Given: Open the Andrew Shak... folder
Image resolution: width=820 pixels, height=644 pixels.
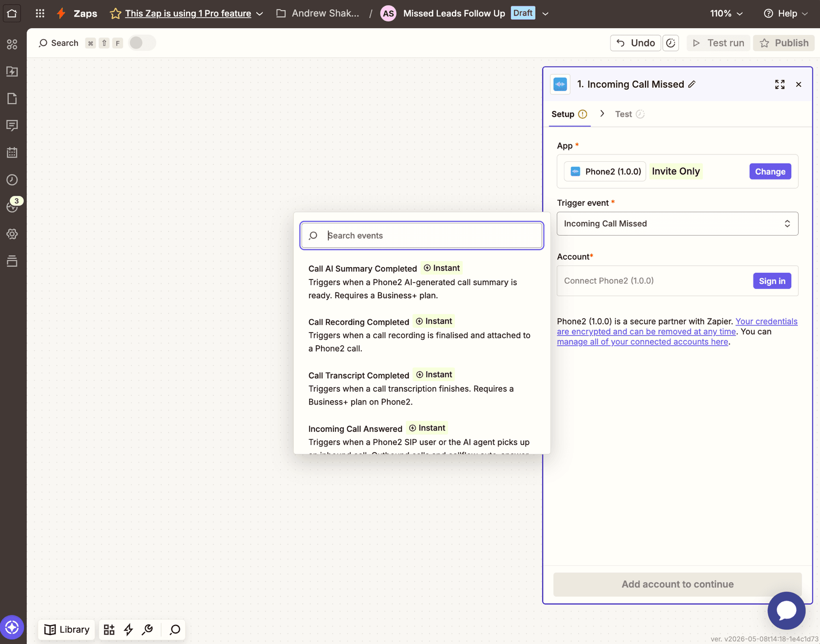Looking at the screenshot, I should [x=317, y=13].
